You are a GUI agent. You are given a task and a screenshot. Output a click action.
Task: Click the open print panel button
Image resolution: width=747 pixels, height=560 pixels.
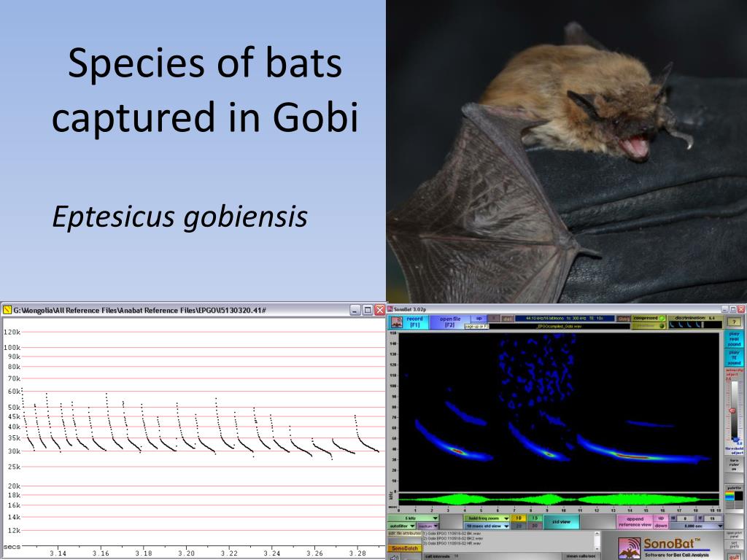[x=734, y=534]
